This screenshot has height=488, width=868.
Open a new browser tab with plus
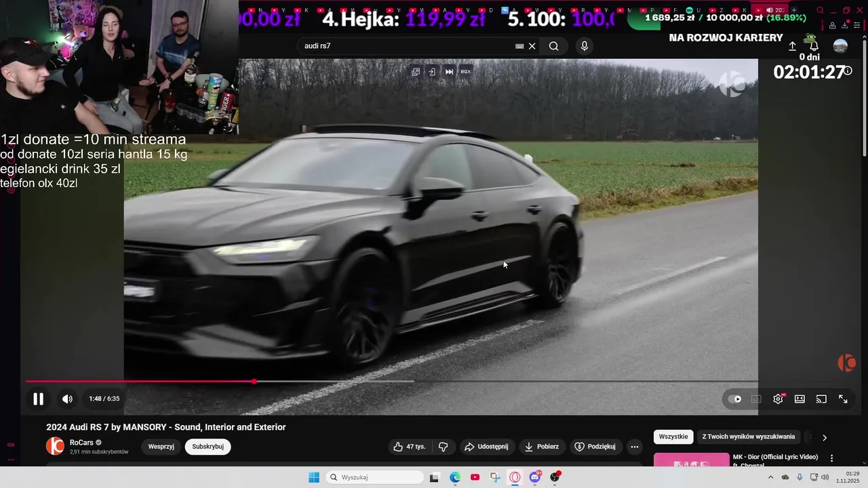794,10
